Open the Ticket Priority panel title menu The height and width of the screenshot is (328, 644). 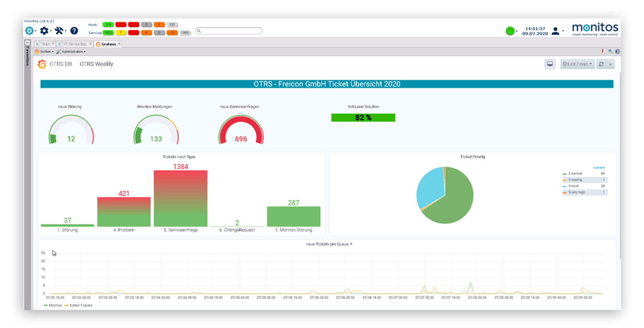472,157
